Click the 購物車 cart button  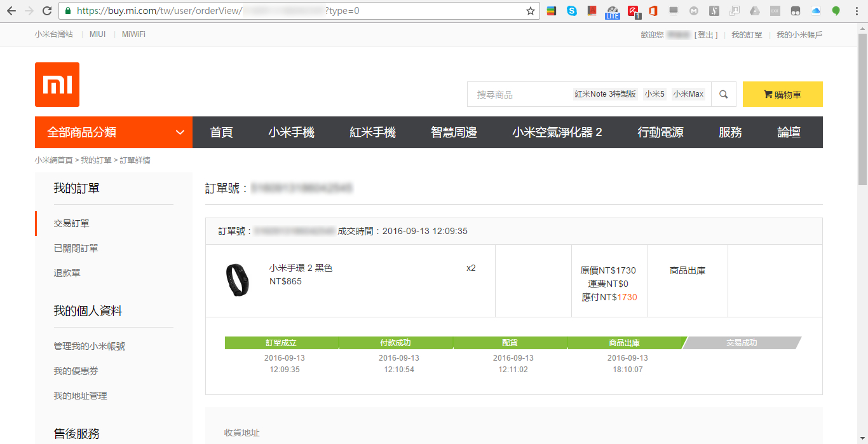[783, 94]
